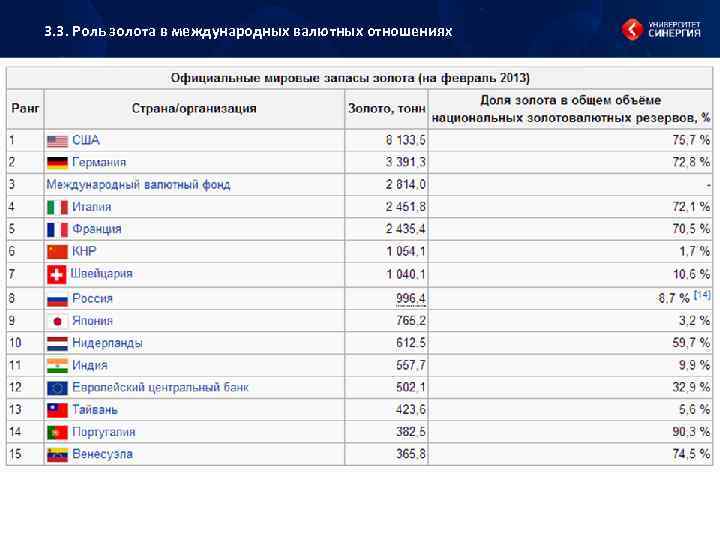The image size is (720, 540).
Task: Open the Италия link
Action: (91, 207)
